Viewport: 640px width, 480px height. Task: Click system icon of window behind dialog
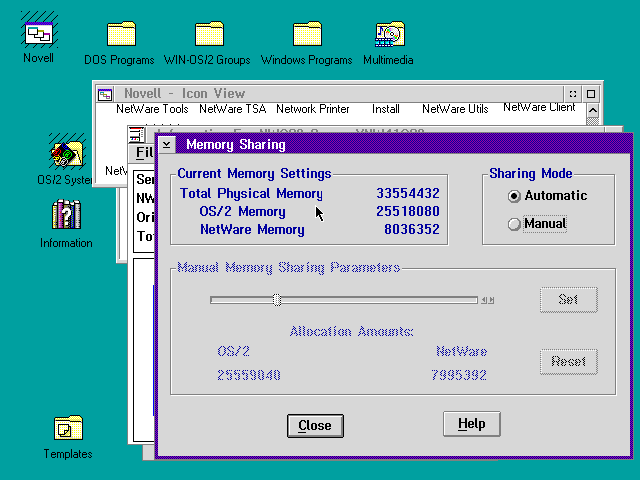point(136,134)
